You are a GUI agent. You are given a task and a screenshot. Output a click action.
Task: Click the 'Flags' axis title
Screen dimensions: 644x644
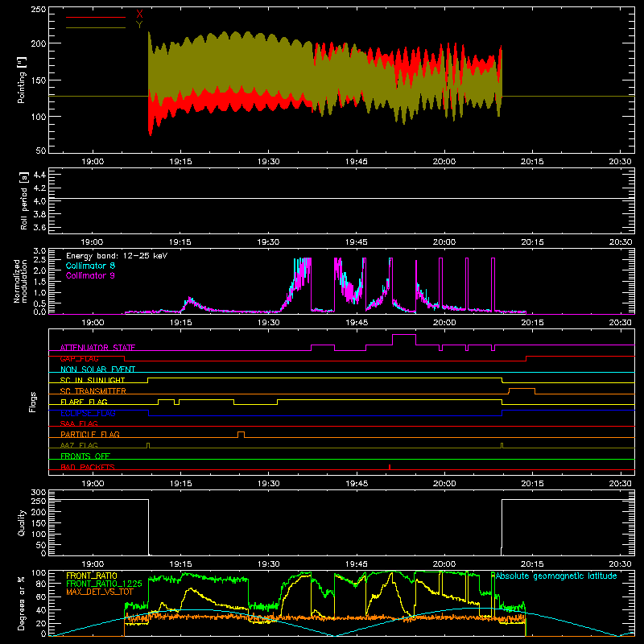point(32,402)
